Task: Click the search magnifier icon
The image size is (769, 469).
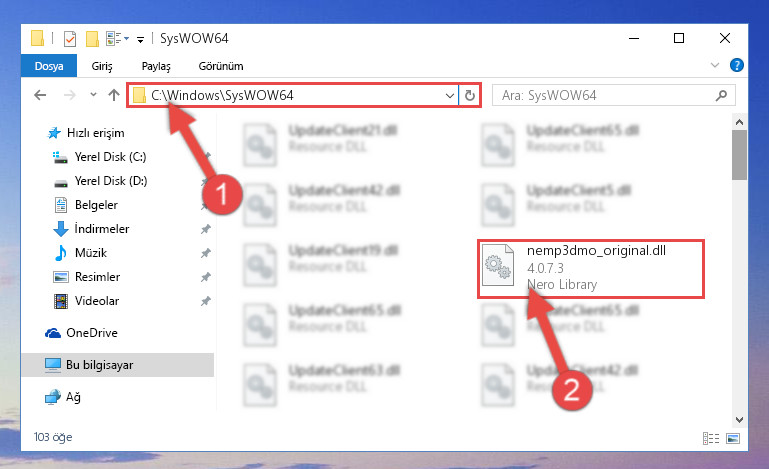Action: point(721,95)
